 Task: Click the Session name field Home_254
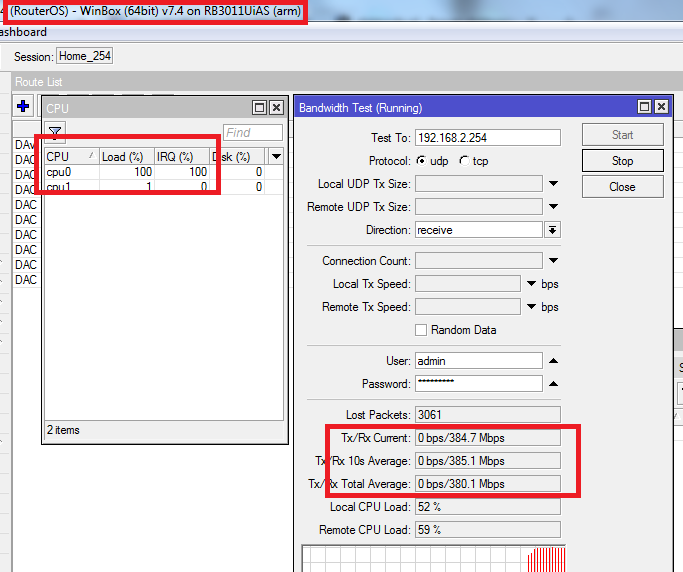tap(85, 56)
